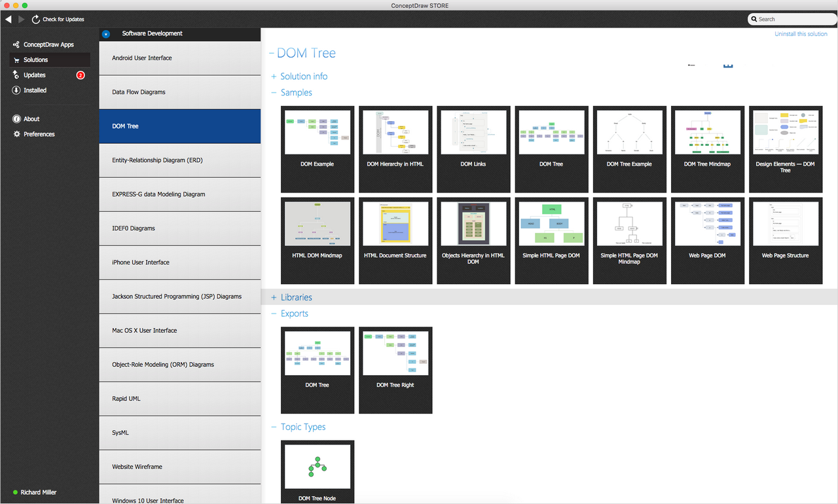Click the Installed download icon
838x504 pixels.
point(16,90)
